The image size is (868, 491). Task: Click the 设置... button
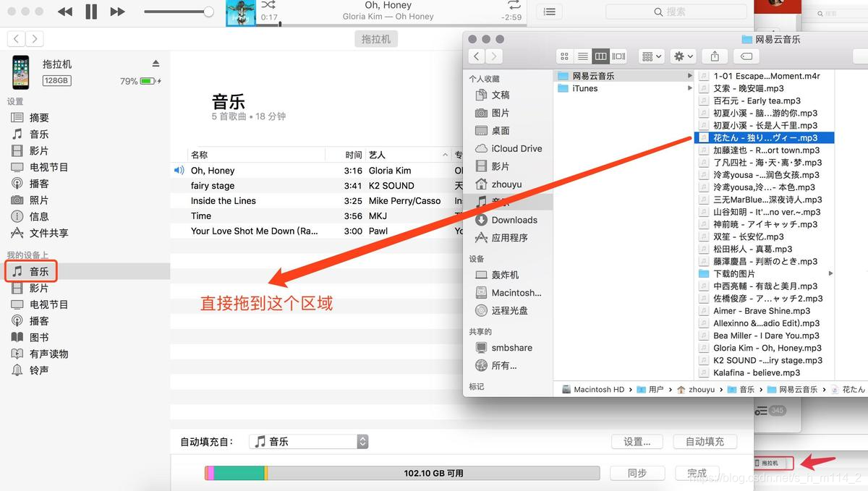click(637, 441)
